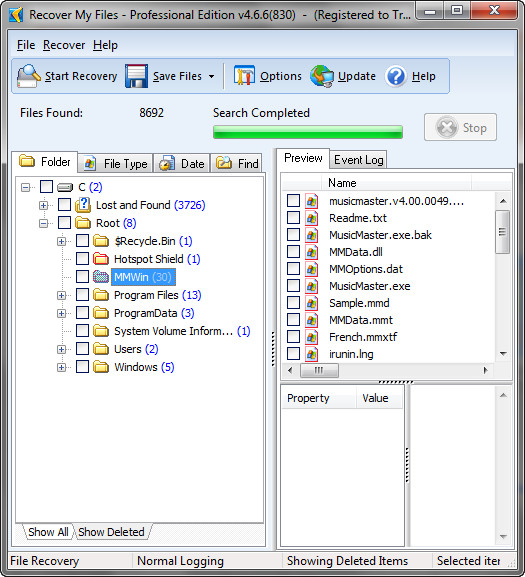This screenshot has width=525, height=577.
Task: Collapse the Root folder tree node
Action: 43,223
